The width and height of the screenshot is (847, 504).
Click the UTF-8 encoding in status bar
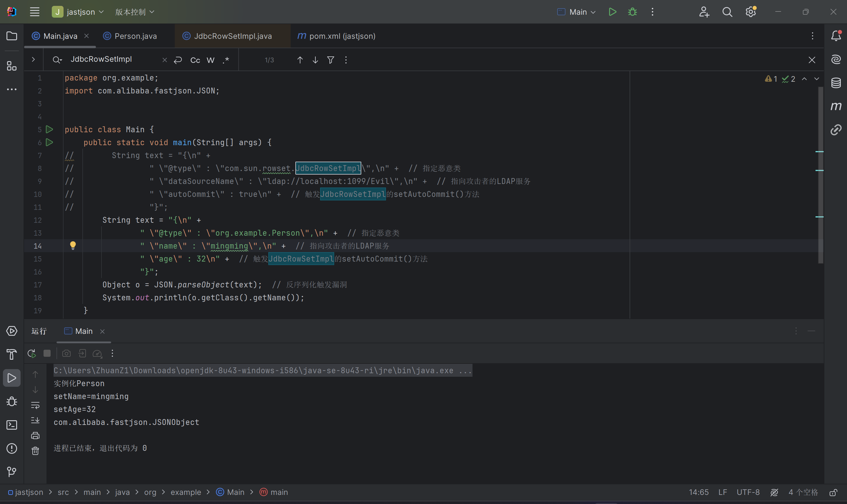pyautogui.click(x=748, y=492)
